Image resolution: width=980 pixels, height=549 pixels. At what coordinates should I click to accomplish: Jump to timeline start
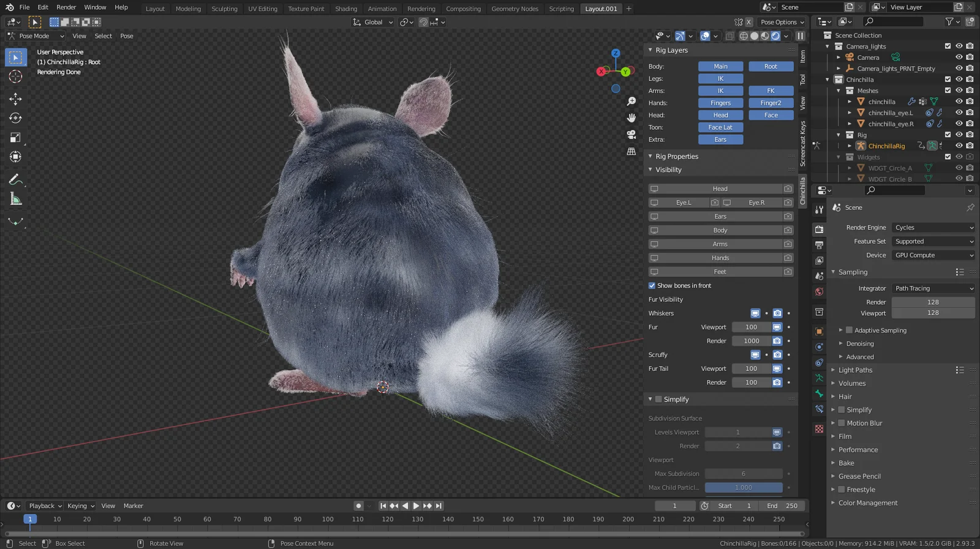[383, 506]
